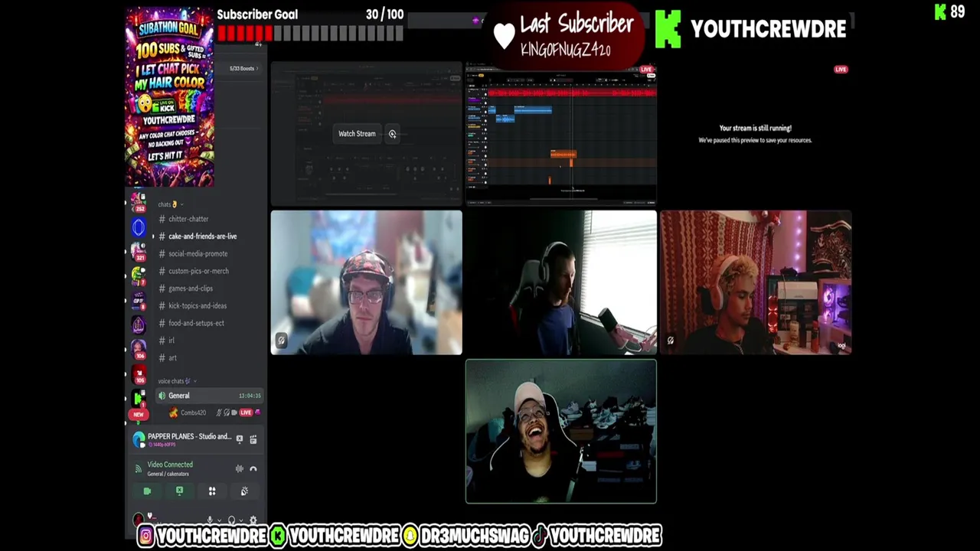Open the green Kick-logo server icon
Screen dimensions: 980x551
(139, 397)
